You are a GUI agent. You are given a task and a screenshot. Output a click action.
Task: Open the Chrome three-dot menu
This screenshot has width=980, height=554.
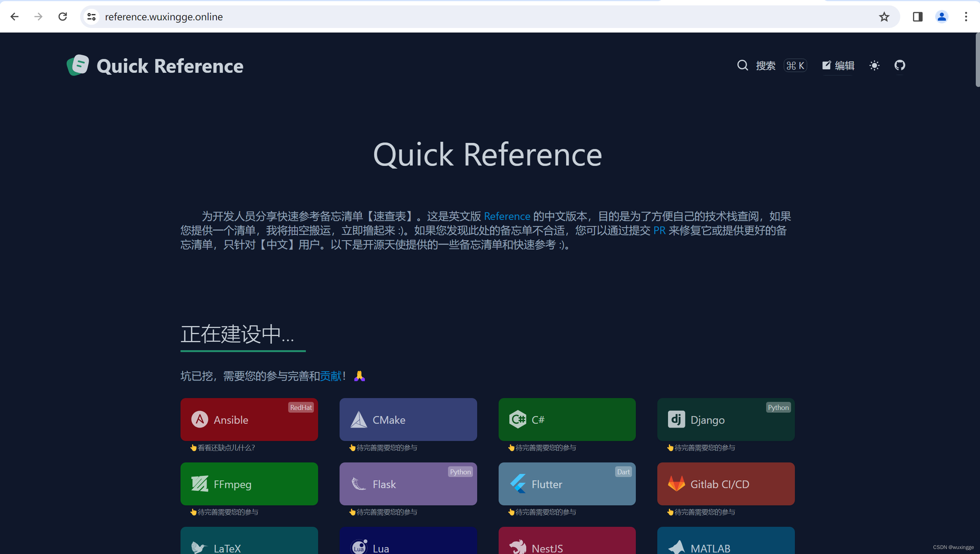pos(966,16)
